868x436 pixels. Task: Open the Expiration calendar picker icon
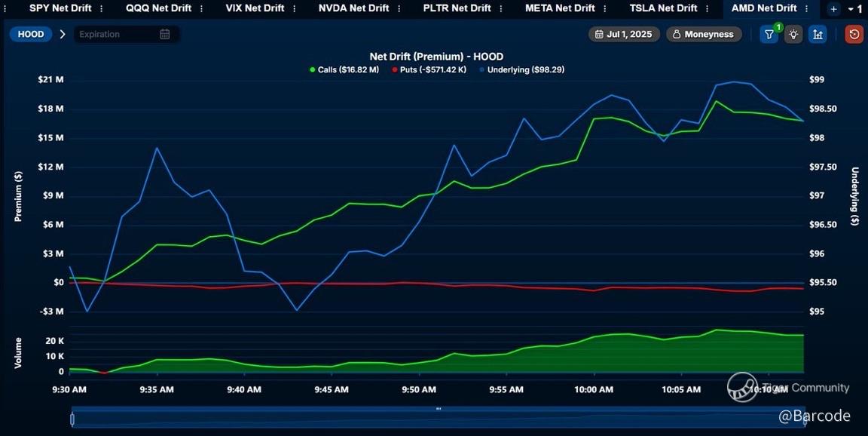[x=165, y=35]
